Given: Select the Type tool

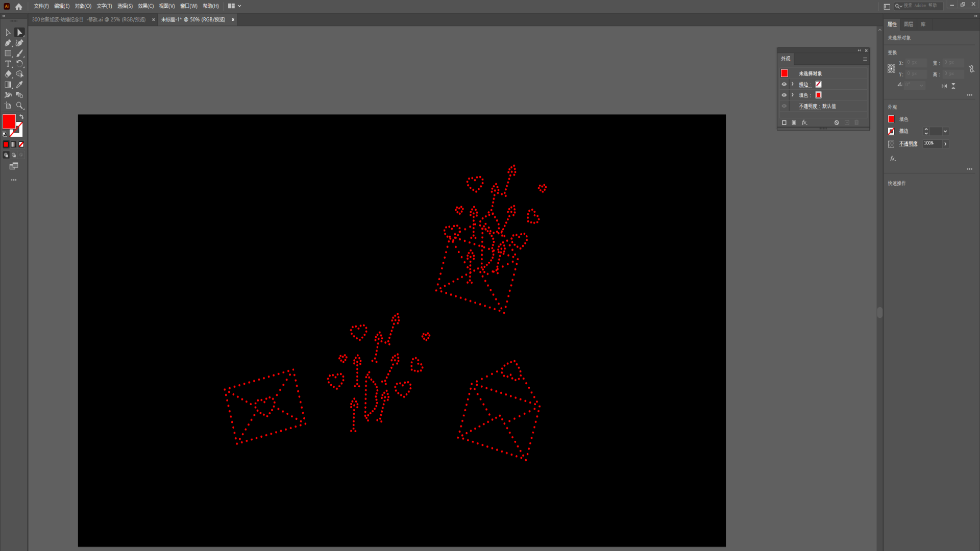Looking at the screenshot, I should click(8, 64).
